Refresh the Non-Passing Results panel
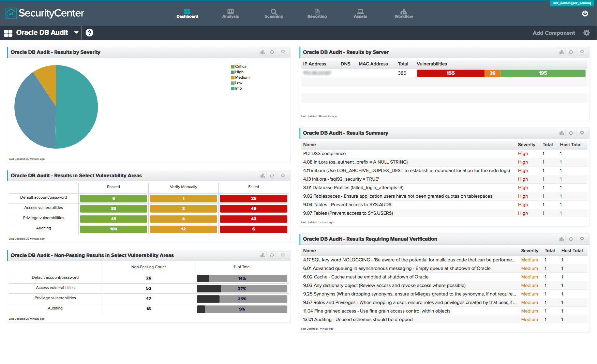 coord(272,255)
